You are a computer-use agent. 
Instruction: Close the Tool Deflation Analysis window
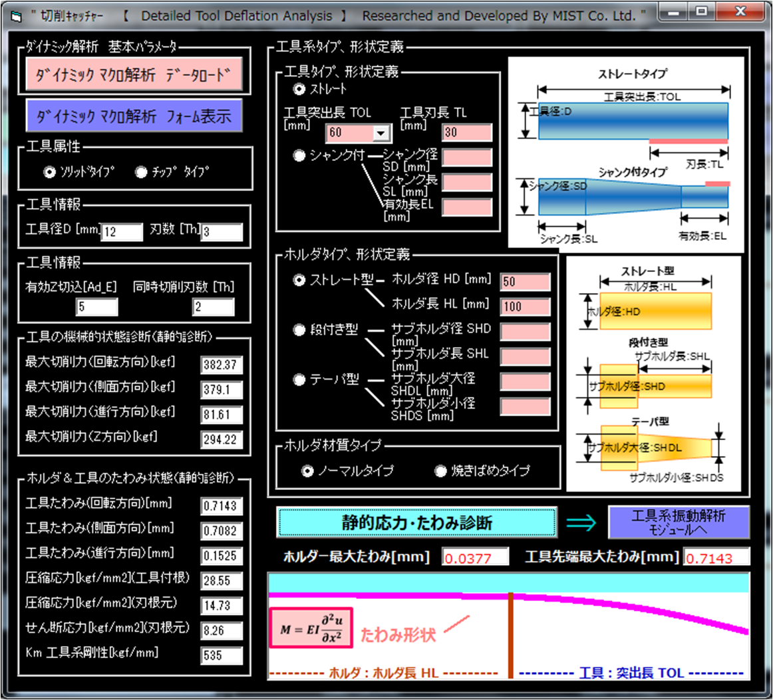(740, 12)
